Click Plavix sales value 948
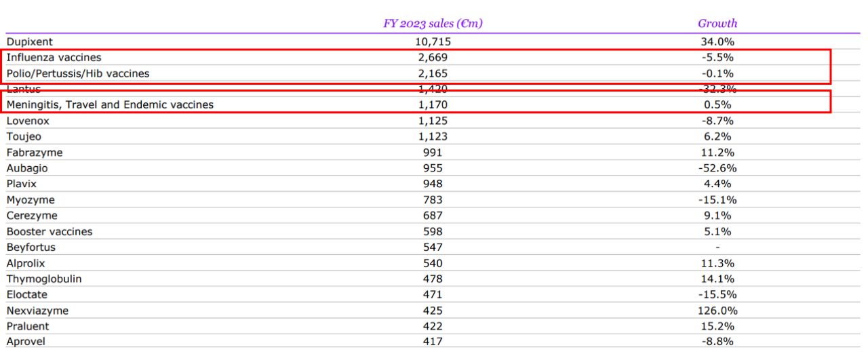 pos(432,184)
